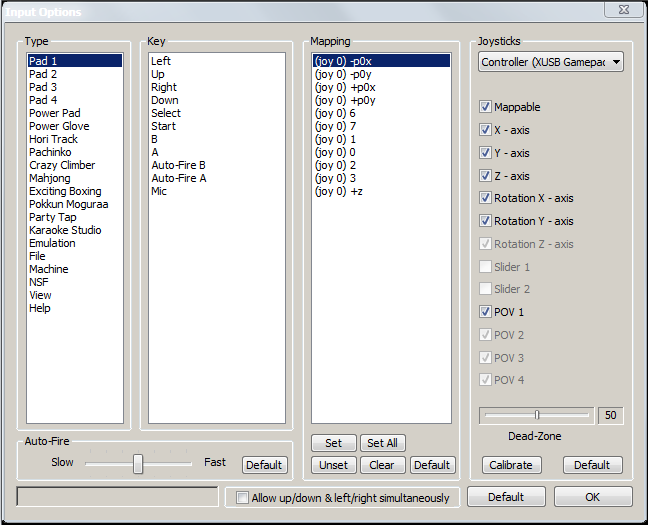Select File in Type list
This screenshot has height=525, width=648.
[x=75, y=256]
